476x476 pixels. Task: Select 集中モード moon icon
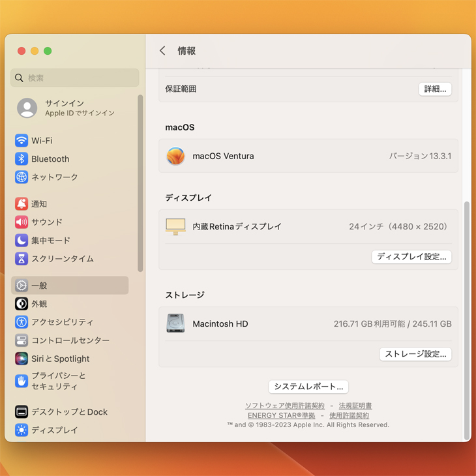(x=22, y=241)
